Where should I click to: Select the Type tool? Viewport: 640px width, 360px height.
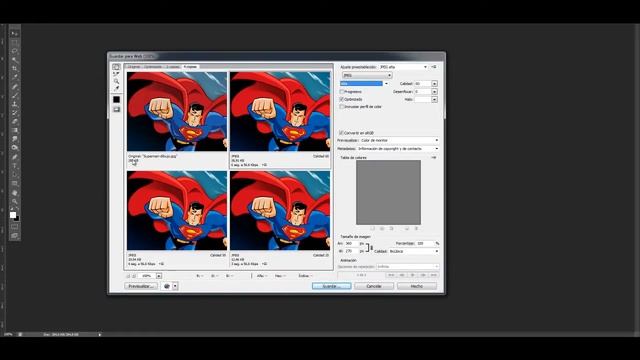[14, 166]
